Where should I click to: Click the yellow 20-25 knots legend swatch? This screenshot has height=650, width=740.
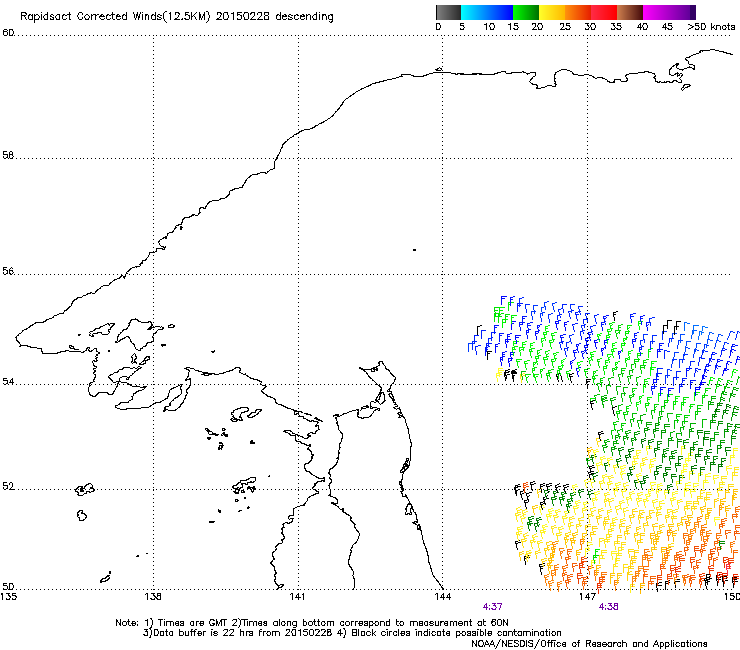(x=552, y=12)
